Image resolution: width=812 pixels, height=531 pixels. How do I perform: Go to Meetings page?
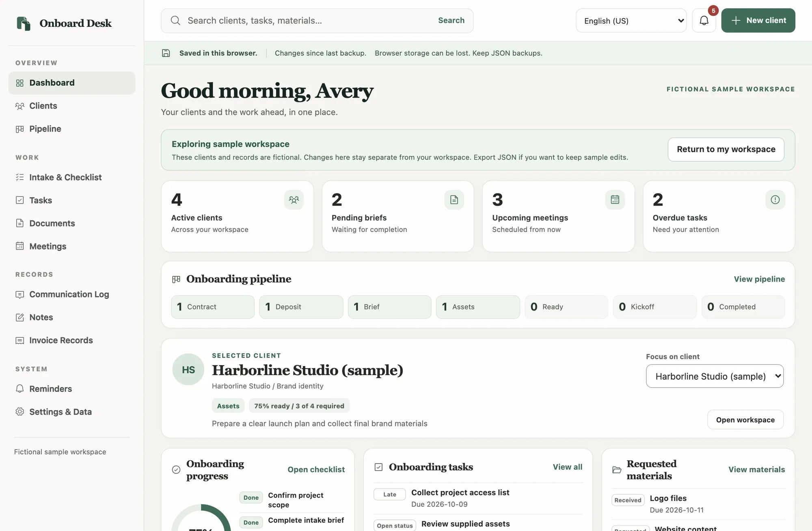(72, 246)
